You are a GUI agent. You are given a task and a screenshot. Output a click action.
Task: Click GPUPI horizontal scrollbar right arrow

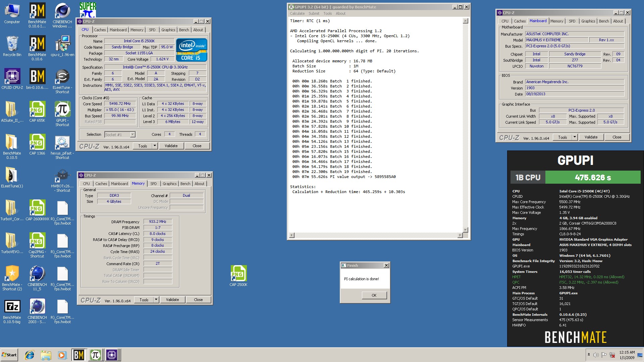(x=460, y=235)
